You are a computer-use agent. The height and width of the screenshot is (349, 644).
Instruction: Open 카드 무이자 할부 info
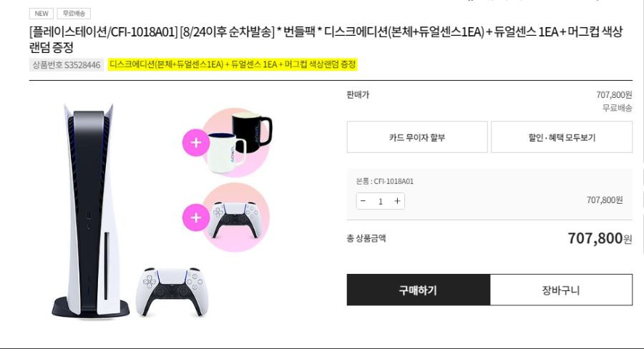pos(417,137)
